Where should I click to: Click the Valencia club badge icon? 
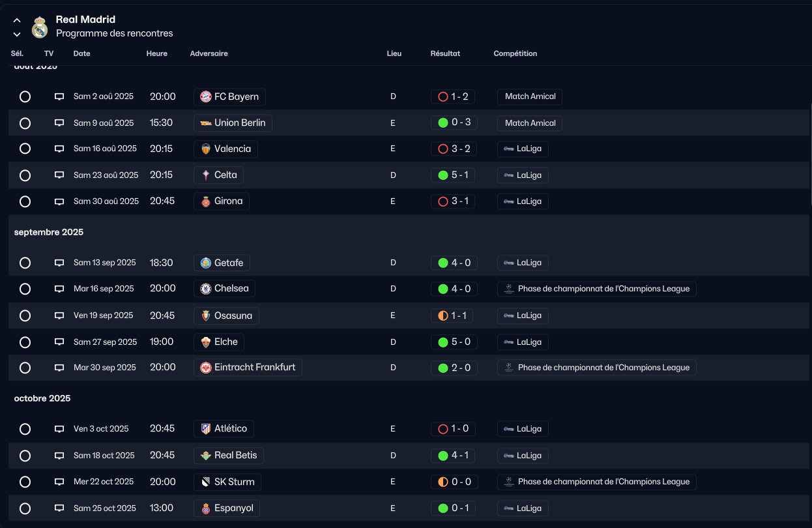tap(206, 149)
